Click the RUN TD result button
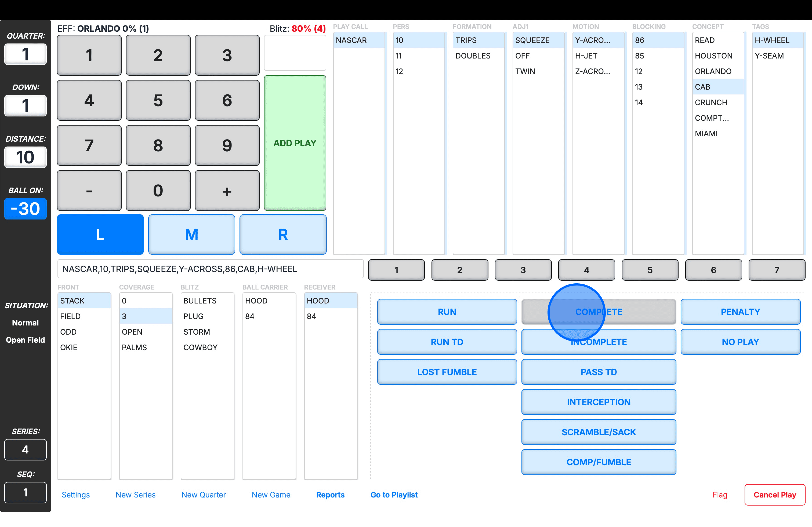 447,342
